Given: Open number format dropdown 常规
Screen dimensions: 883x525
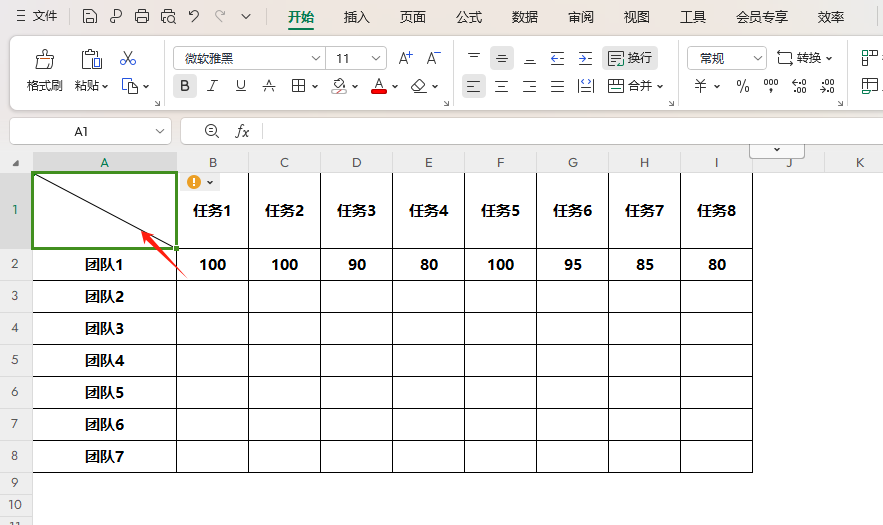Looking at the screenshot, I should click(726, 58).
